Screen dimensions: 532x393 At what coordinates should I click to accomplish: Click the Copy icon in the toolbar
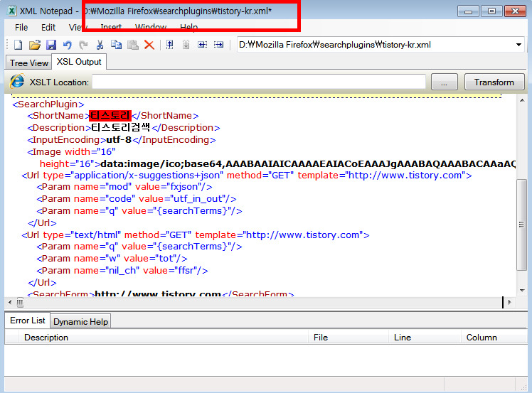click(x=116, y=45)
